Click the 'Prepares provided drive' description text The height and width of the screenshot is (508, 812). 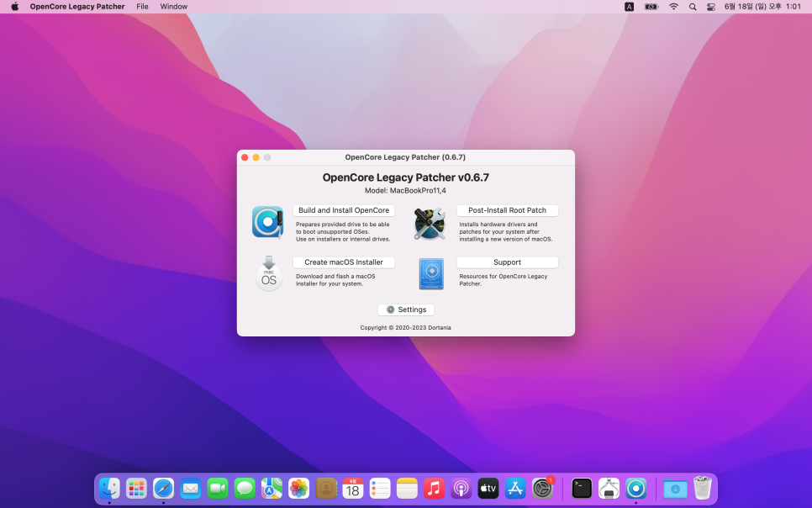tap(343, 231)
